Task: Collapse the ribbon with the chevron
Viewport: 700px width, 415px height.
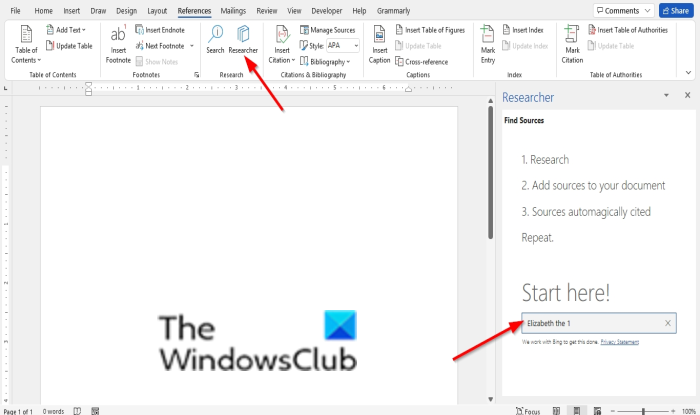Action: (688, 73)
